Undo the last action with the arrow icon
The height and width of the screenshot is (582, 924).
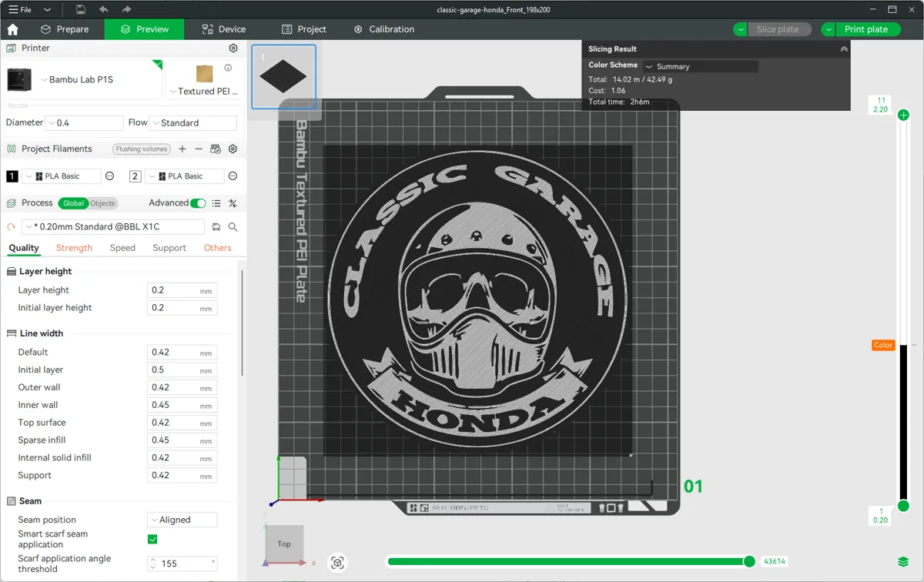[x=104, y=10]
